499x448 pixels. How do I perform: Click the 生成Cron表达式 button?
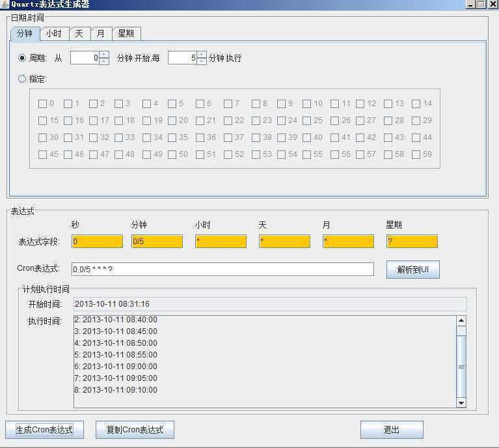pyautogui.click(x=44, y=430)
